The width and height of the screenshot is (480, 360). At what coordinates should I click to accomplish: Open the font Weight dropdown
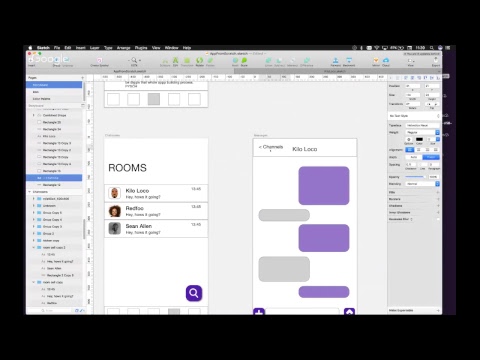pos(423,132)
